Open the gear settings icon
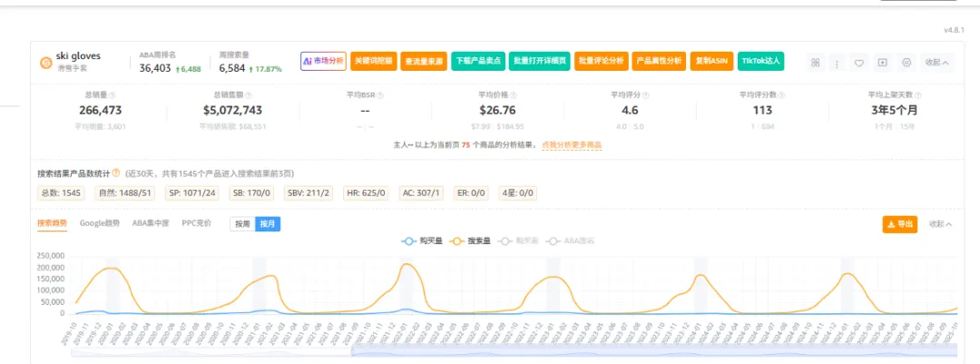This screenshot has width=980, height=364. [x=906, y=63]
